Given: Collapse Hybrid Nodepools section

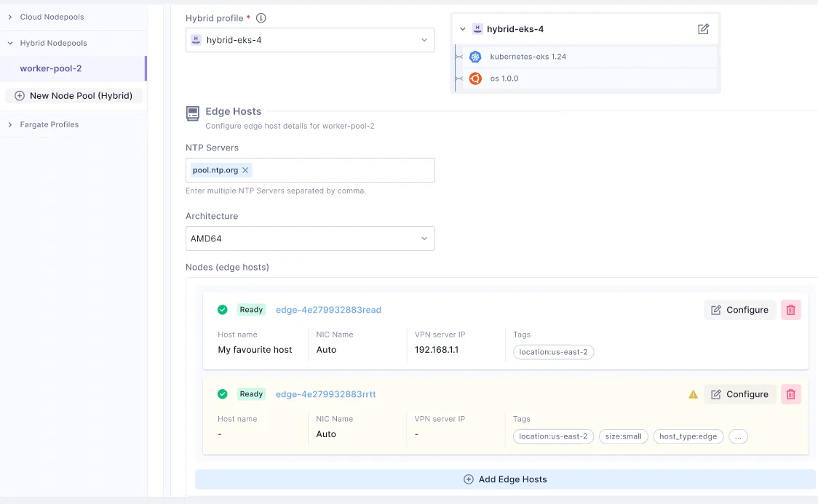Looking at the screenshot, I should (10, 43).
